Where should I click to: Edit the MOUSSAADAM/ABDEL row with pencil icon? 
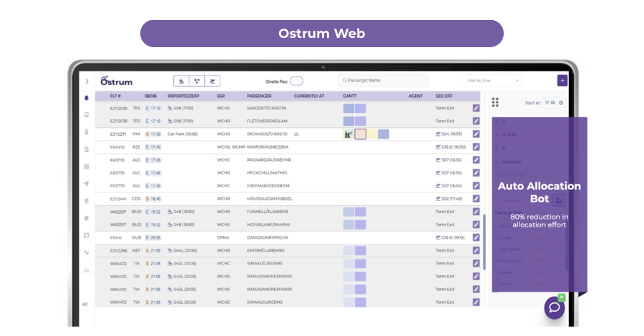point(476,199)
